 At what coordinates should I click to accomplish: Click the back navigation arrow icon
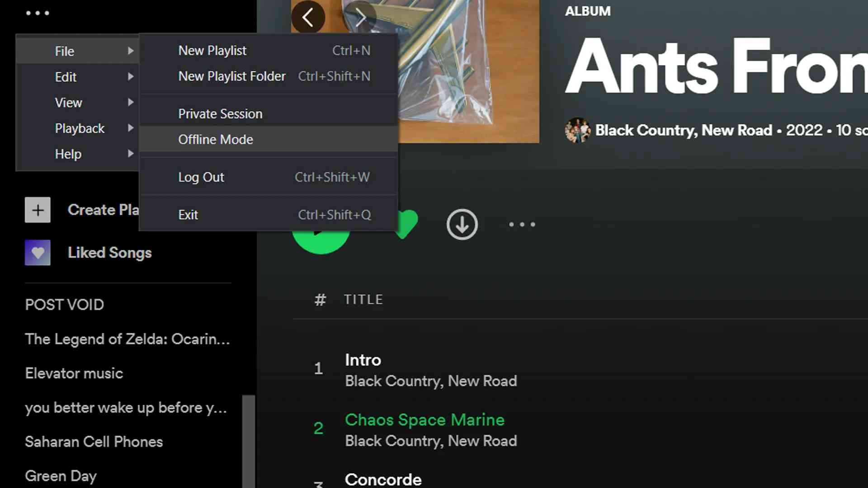(x=307, y=17)
